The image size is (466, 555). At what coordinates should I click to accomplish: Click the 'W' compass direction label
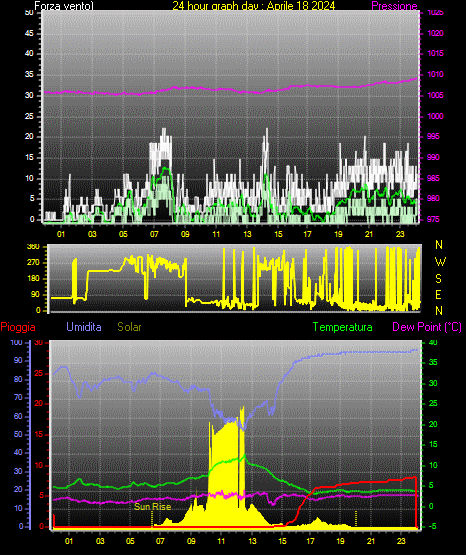tap(440, 262)
